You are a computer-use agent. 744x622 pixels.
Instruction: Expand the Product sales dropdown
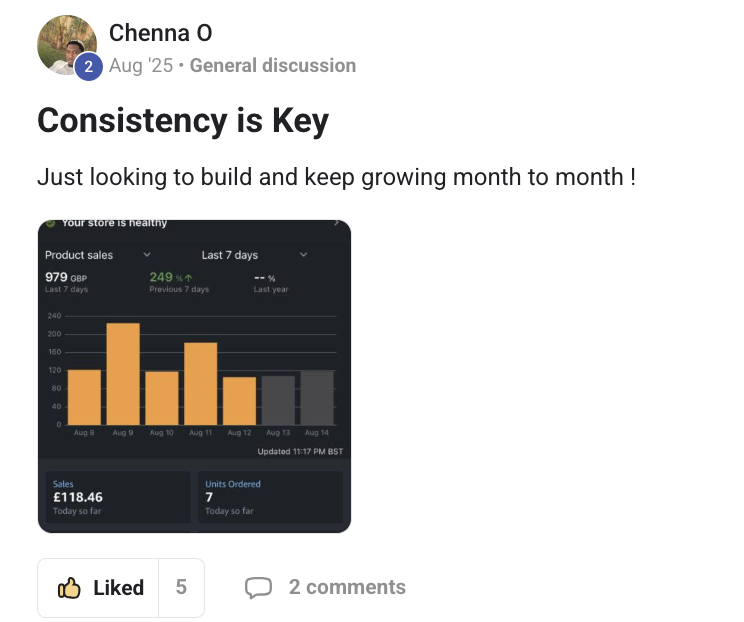pos(147,255)
